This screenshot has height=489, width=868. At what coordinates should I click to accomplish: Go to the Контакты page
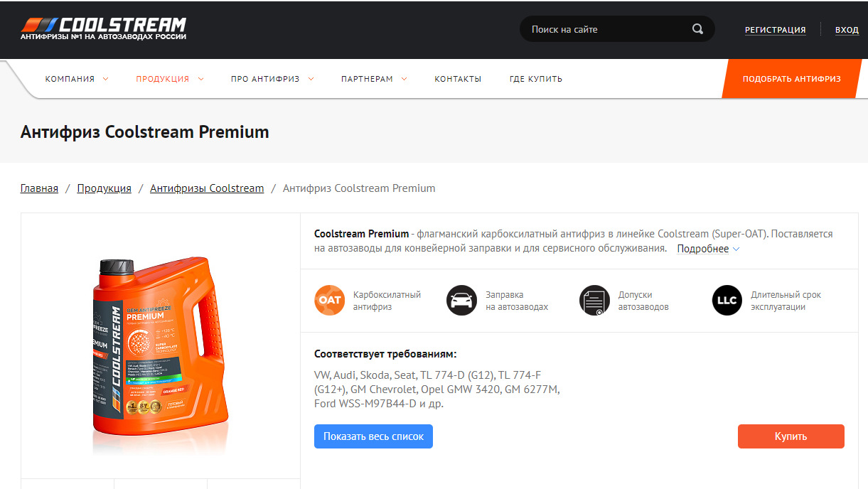tap(458, 79)
